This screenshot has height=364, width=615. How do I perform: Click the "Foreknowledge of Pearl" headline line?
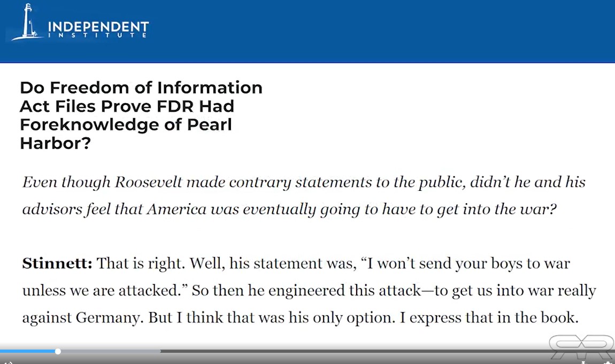coord(126,125)
